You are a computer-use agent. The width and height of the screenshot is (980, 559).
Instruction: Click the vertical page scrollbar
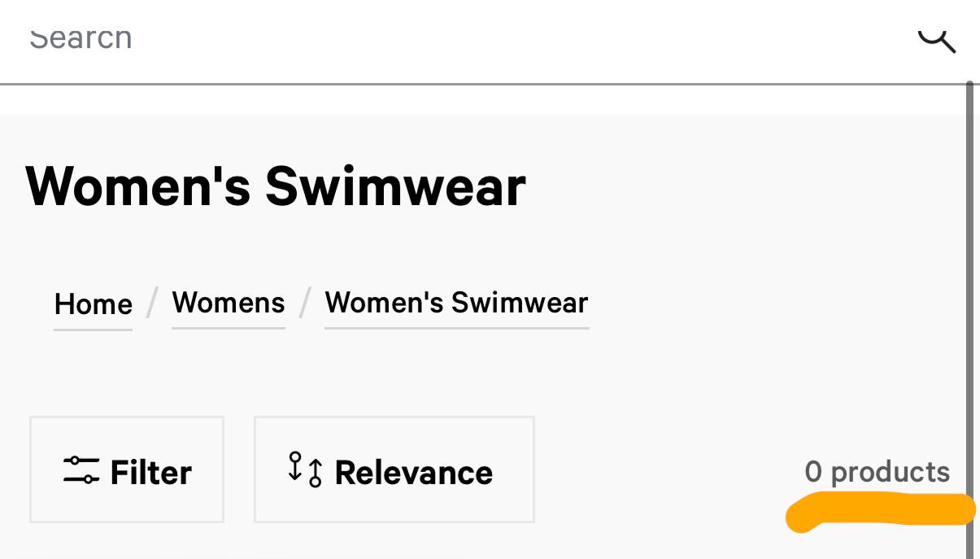(x=969, y=317)
